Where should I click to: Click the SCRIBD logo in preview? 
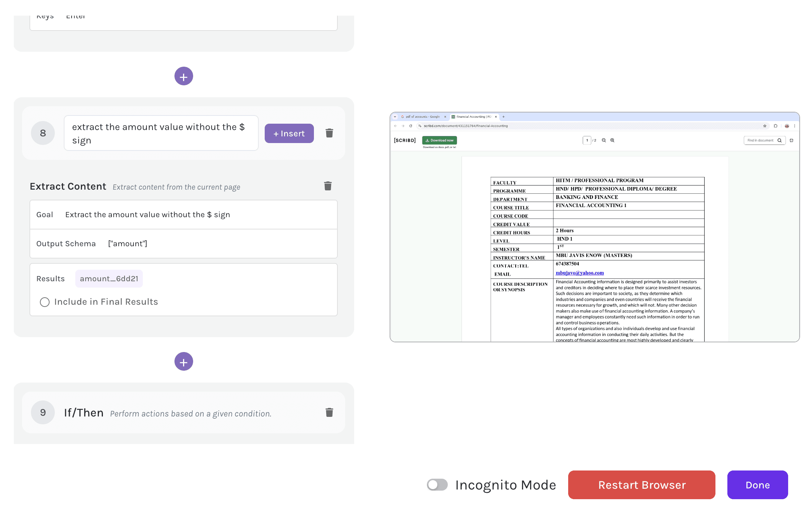[405, 140]
